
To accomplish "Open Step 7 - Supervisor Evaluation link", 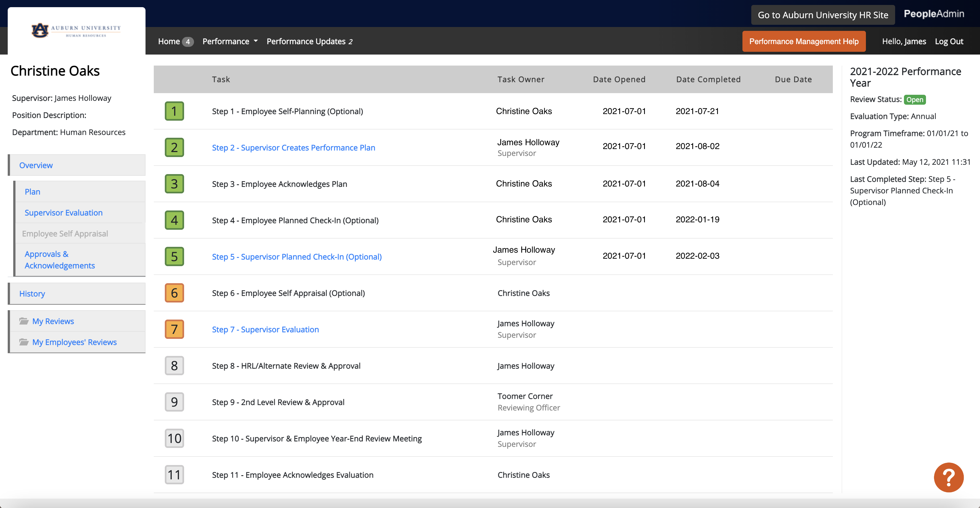I will pyautogui.click(x=265, y=329).
